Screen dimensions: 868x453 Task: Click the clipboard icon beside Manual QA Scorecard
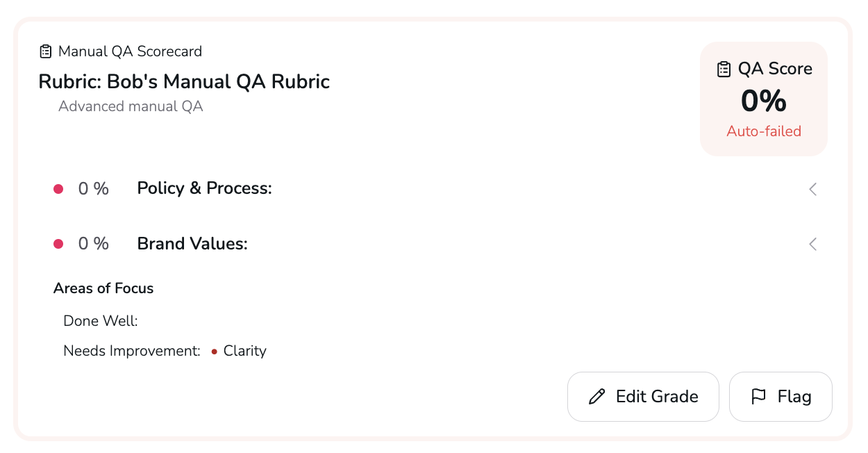(46, 51)
